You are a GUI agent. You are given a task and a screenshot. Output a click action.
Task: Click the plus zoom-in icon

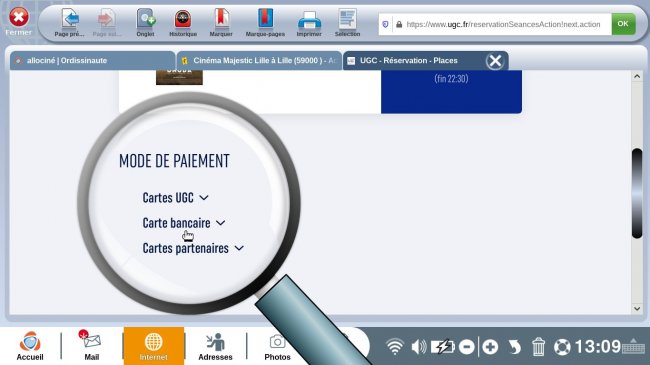(490, 347)
